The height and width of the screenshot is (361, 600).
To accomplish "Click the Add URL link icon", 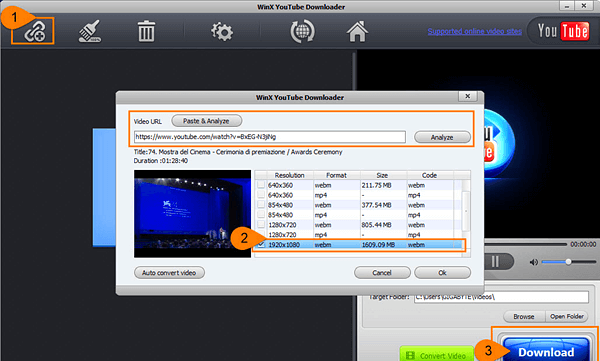I will [x=35, y=32].
